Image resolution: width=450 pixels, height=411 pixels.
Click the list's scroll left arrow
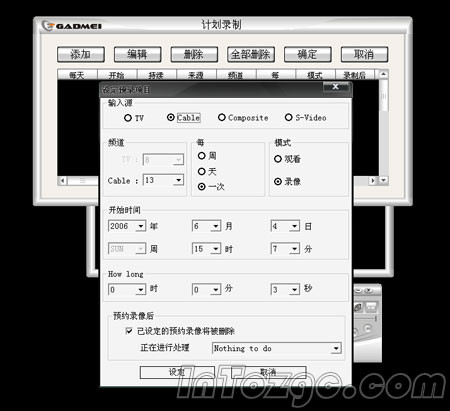point(62,181)
